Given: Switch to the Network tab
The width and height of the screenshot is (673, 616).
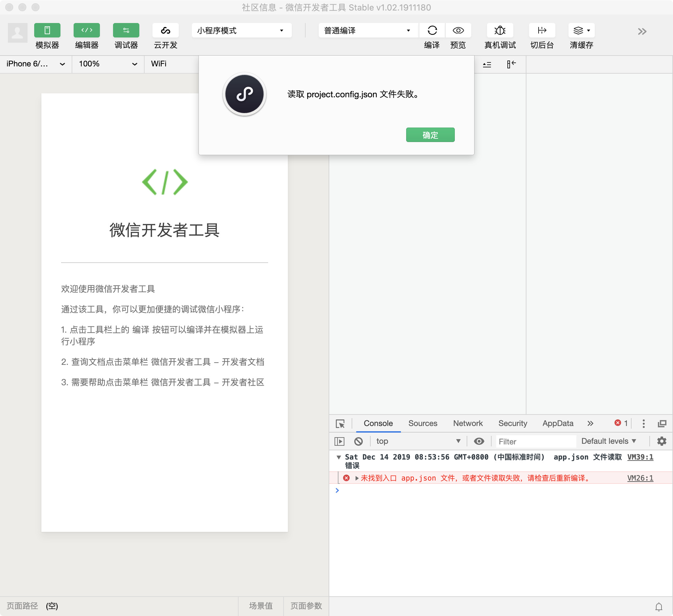Looking at the screenshot, I should point(468,423).
